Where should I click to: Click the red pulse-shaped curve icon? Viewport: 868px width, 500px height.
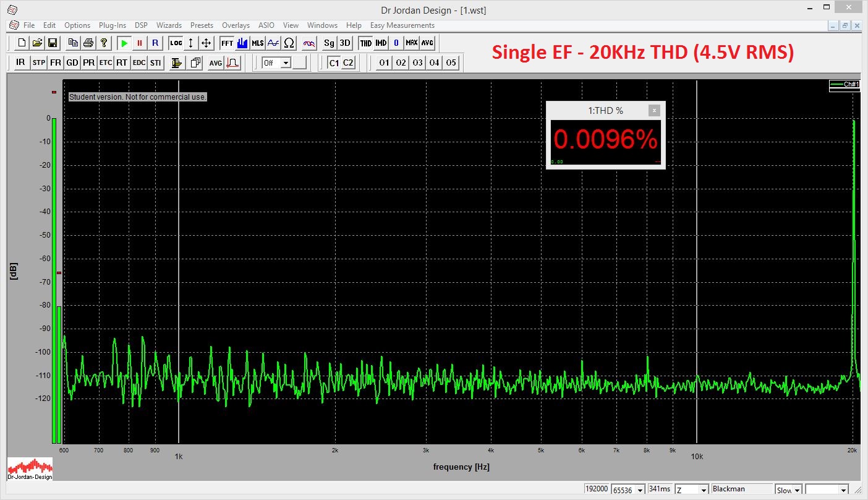click(x=233, y=62)
